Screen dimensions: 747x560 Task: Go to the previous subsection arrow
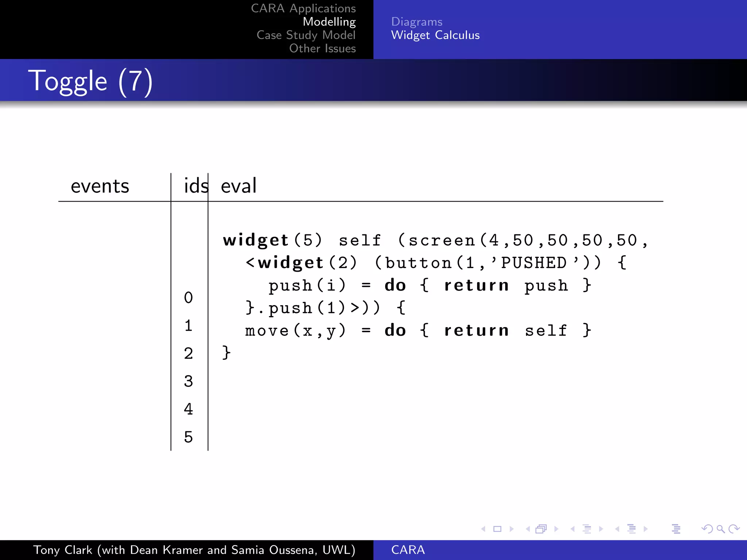point(573,529)
